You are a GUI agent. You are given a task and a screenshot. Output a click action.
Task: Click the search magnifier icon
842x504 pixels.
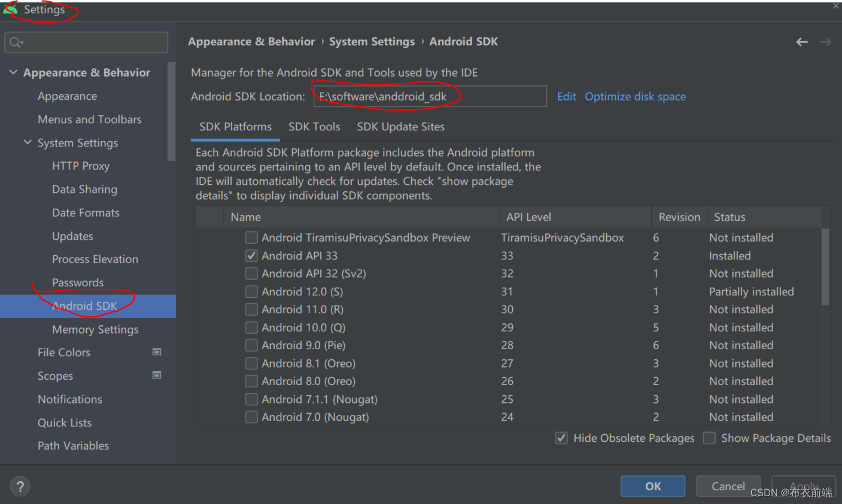pyautogui.click(x=16, y=42)
